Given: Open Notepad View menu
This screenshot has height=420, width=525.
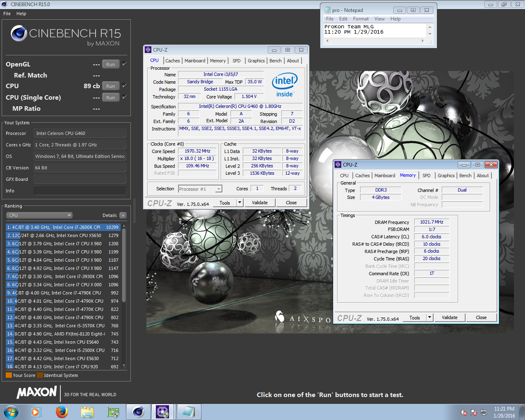Looking at the screenshot, I should tap(379, 19).
